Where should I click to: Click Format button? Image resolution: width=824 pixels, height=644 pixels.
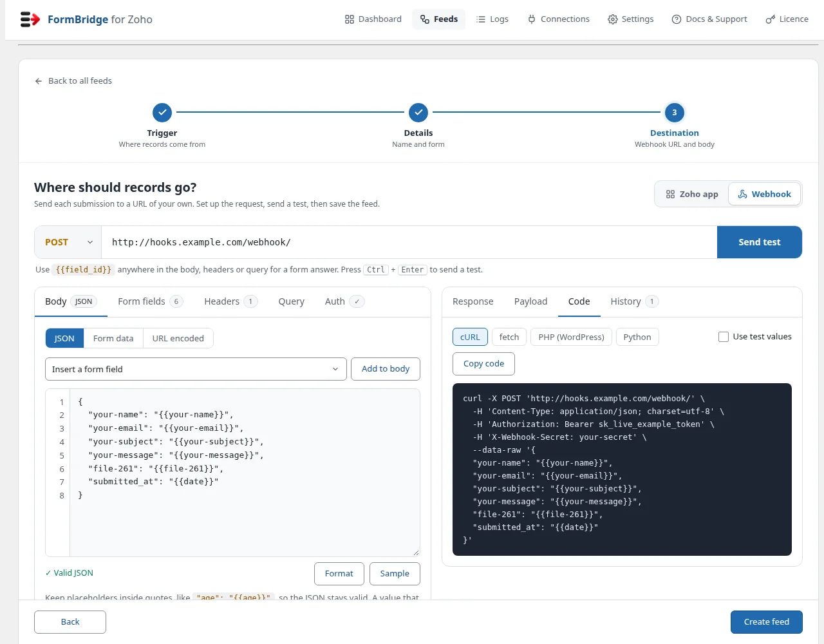(x=339, y=574)
